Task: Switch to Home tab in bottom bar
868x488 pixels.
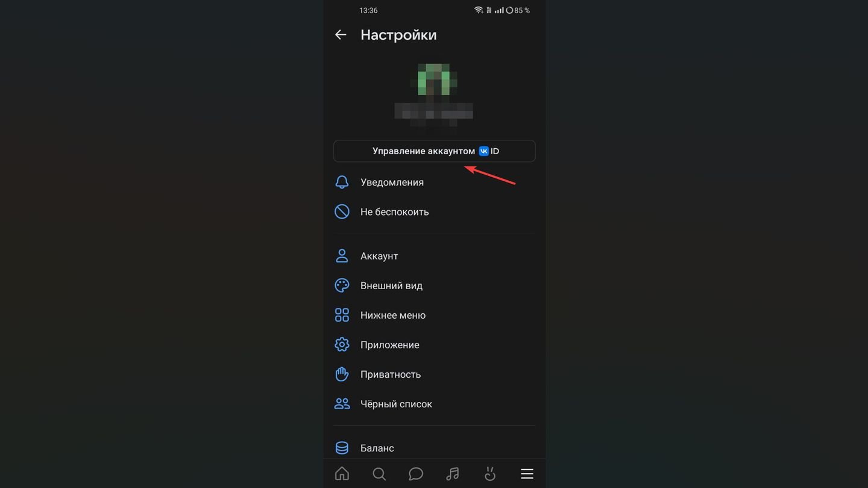Action: point(342,474)
